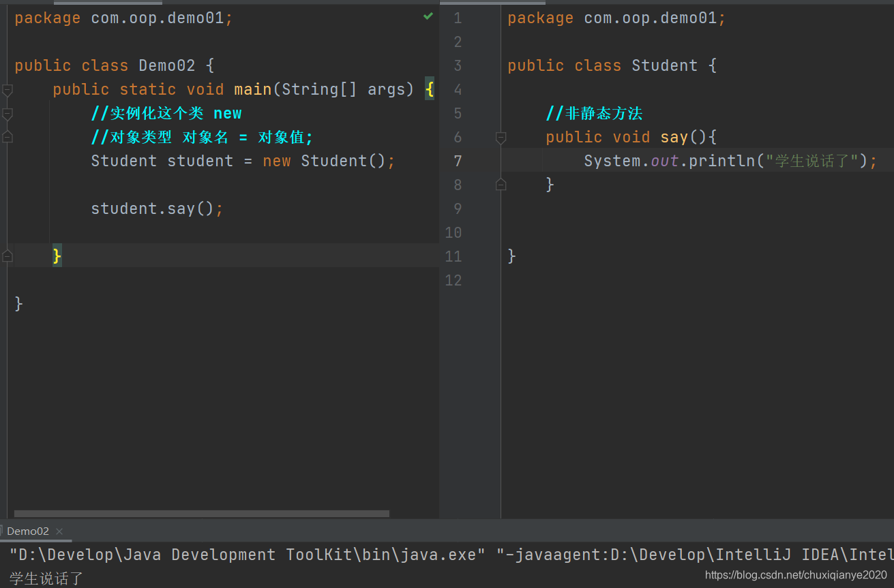This screenshot has width=894, height=588.
Task: Click package line in the Student editor
Action: 616,18
